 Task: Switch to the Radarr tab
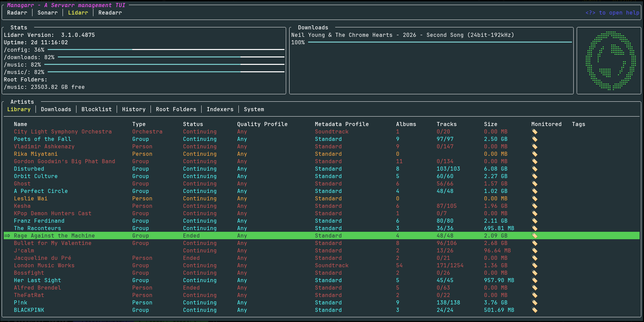pos(17,13)
